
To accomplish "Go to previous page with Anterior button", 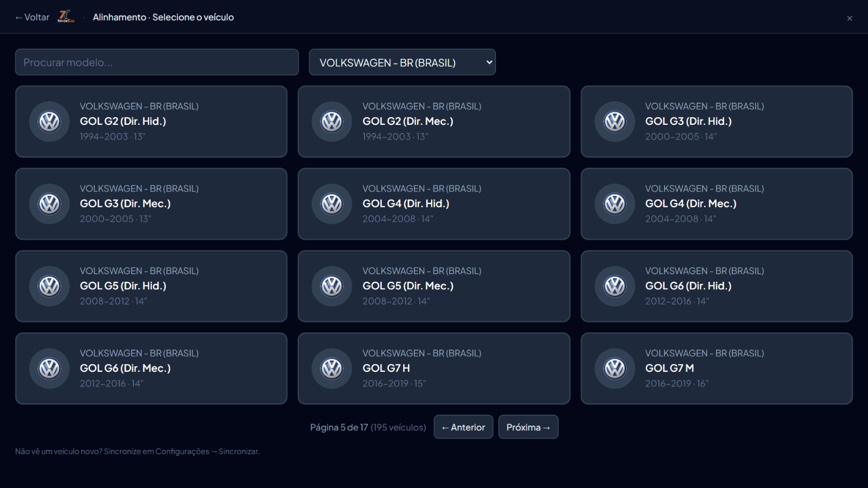I will coord(463,427).
